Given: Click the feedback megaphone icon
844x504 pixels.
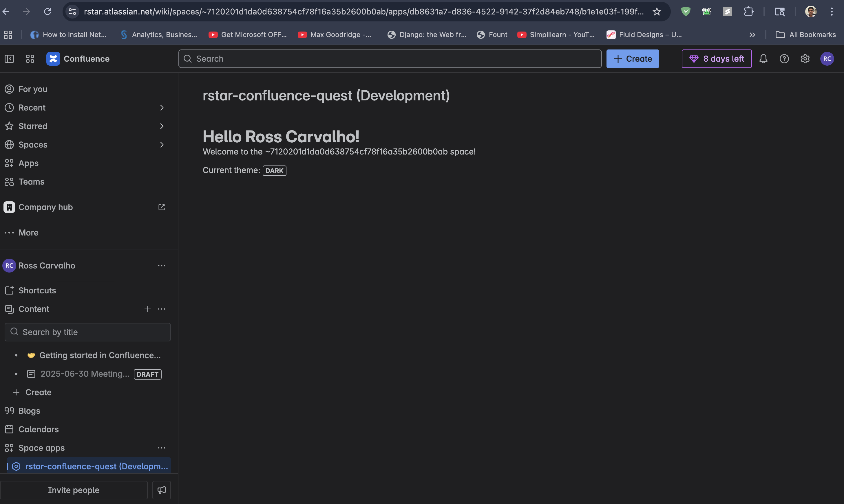Looking at the screenshot, I should click(x=161, y=490).
